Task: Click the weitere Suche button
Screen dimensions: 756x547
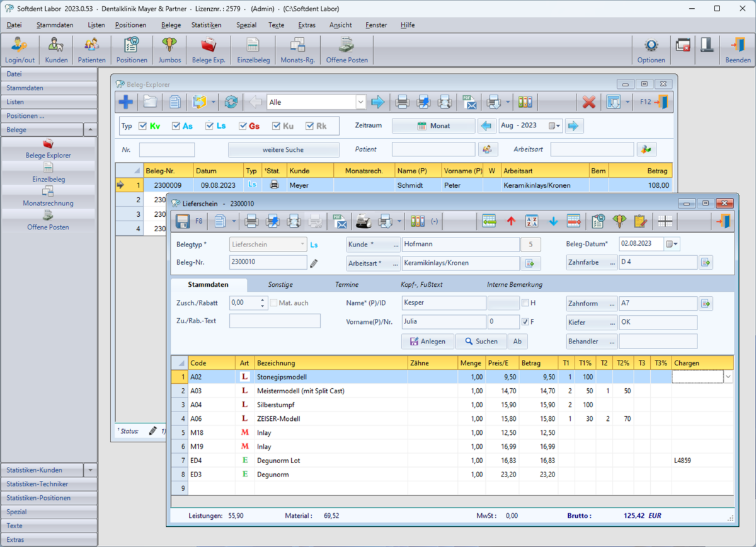Action: [x=283, y=150]
